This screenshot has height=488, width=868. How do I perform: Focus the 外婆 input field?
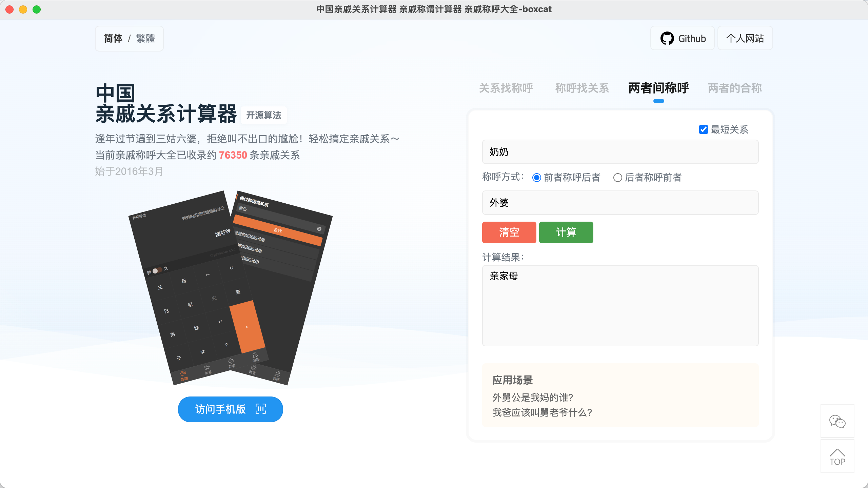point(620,203)
